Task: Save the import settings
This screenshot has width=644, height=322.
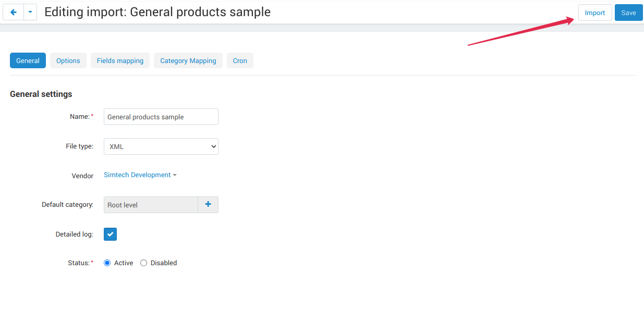Action: (628, 13)
